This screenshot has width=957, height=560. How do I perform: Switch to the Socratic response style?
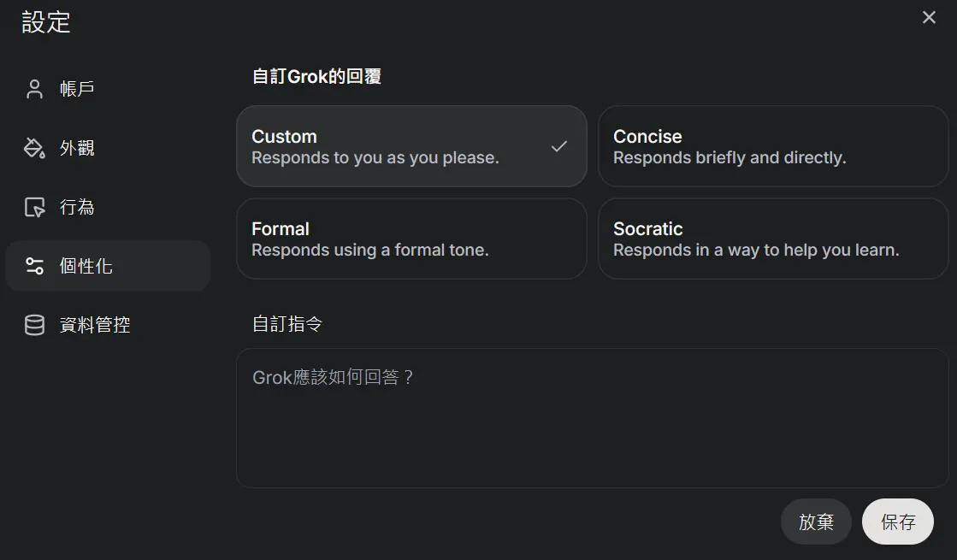pos(772,239)
